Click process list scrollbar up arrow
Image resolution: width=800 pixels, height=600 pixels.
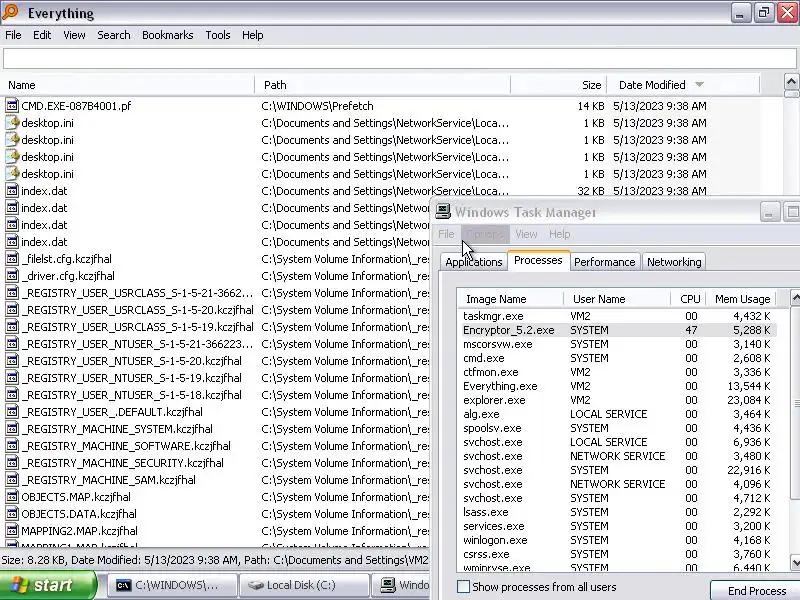tap(795, 298)
